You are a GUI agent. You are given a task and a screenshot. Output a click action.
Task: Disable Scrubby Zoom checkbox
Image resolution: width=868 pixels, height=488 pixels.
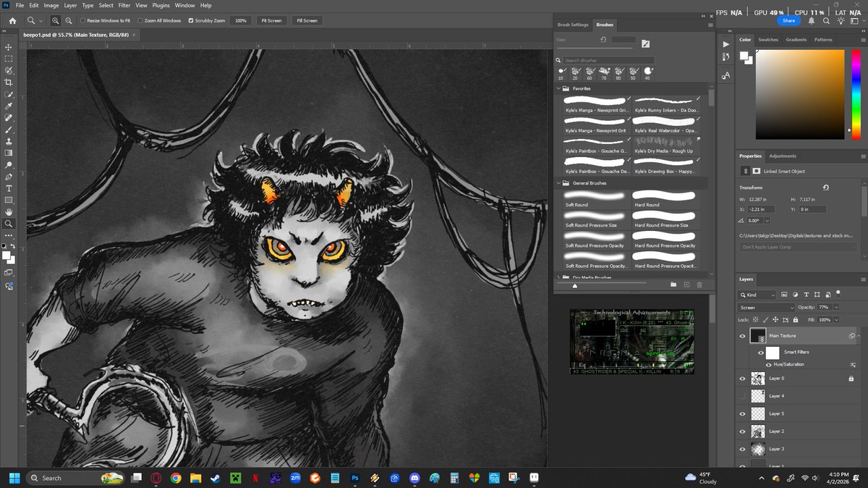tap(191, 21)
